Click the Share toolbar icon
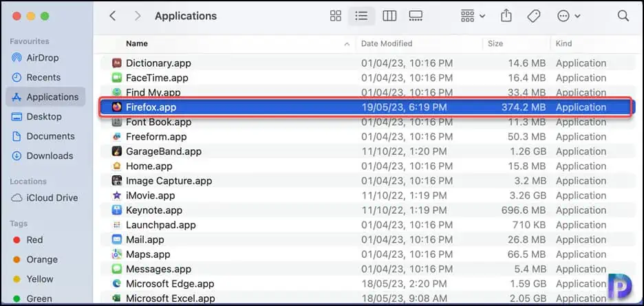644x306 pixels. tap(506, 16)
